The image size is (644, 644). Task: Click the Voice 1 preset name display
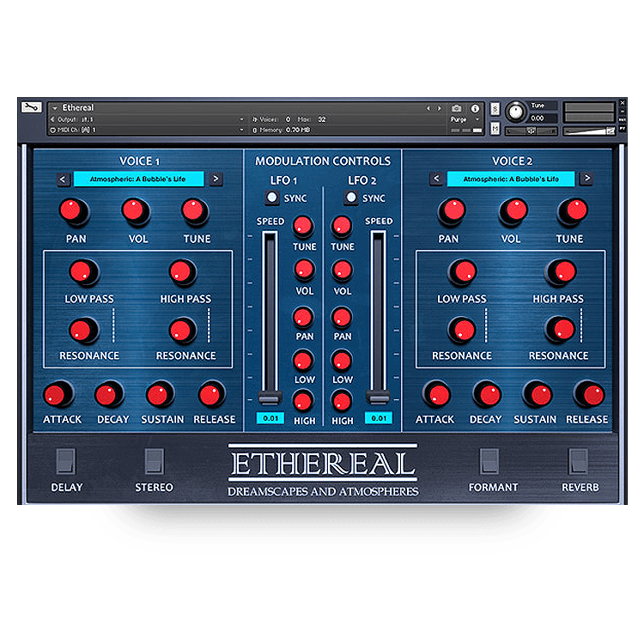tap(138, 179)
